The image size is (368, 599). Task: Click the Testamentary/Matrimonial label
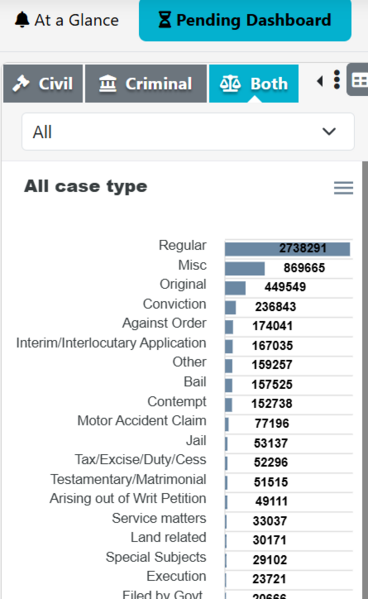click(128, 479)
